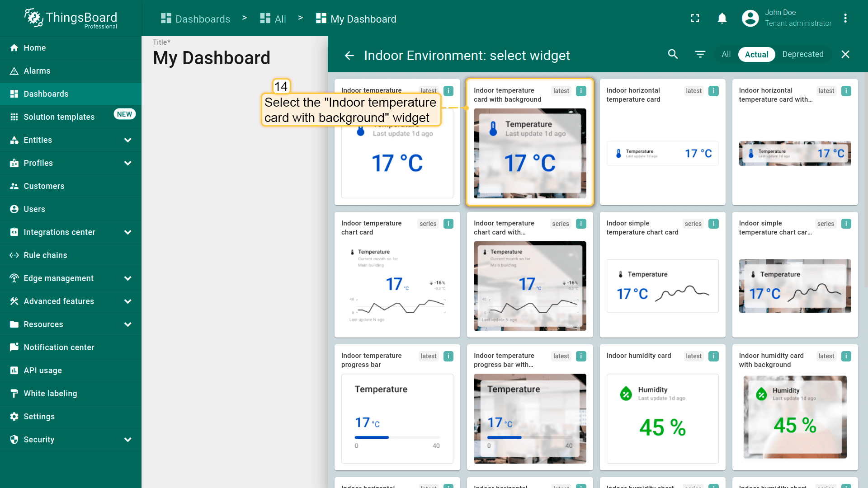Close the select widget panel

pos(845,54)
